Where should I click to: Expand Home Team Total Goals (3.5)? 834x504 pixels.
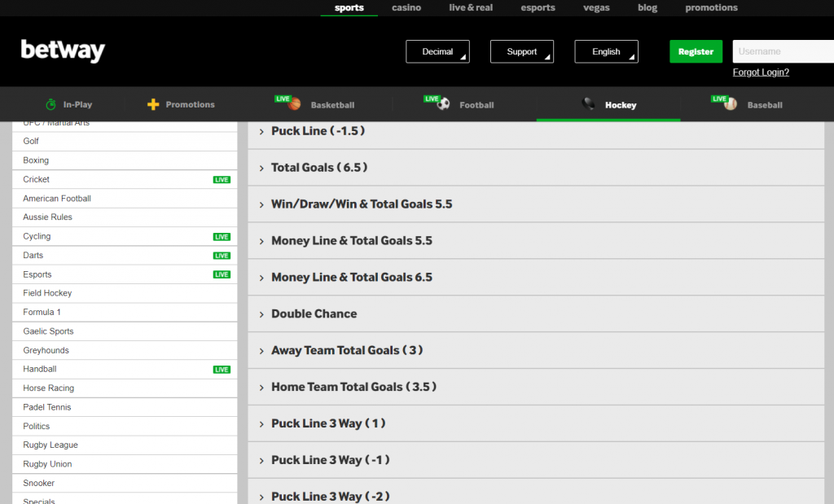(x=536, y=387)
